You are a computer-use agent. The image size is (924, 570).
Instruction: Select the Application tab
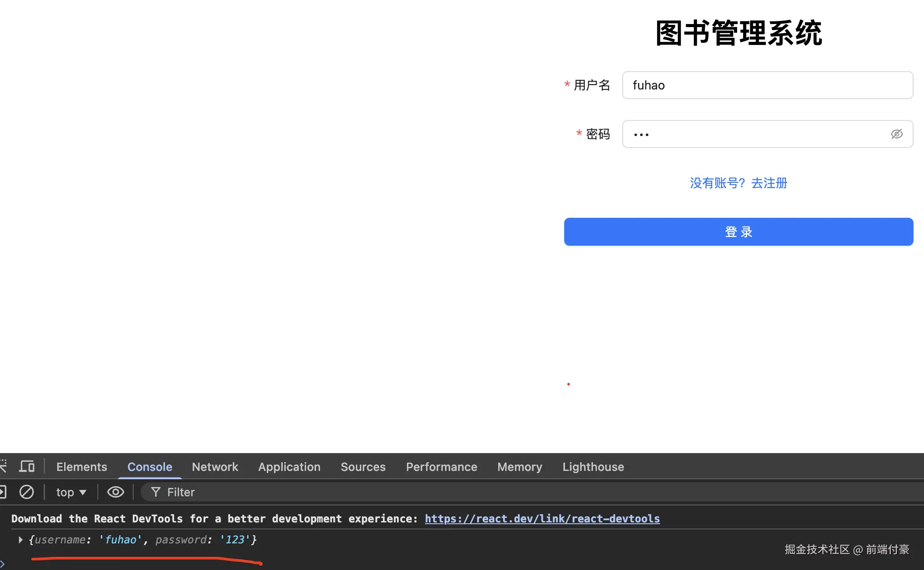point(289,467)
